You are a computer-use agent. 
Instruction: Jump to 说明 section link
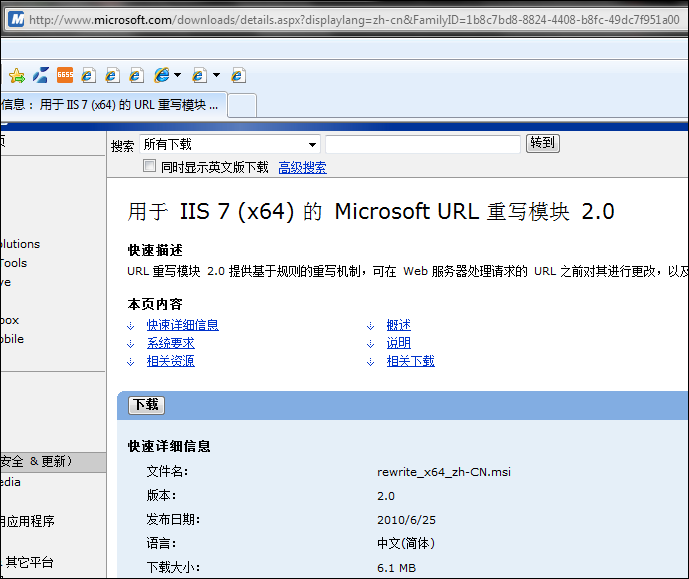pyautogui.click(x=399, y=343)
